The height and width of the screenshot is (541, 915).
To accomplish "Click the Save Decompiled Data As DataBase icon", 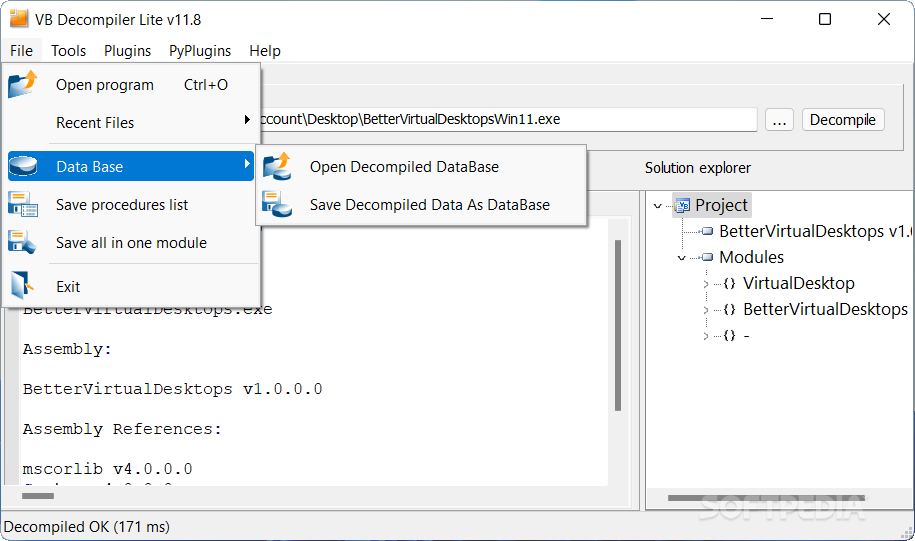I will [x=277, y=204].
